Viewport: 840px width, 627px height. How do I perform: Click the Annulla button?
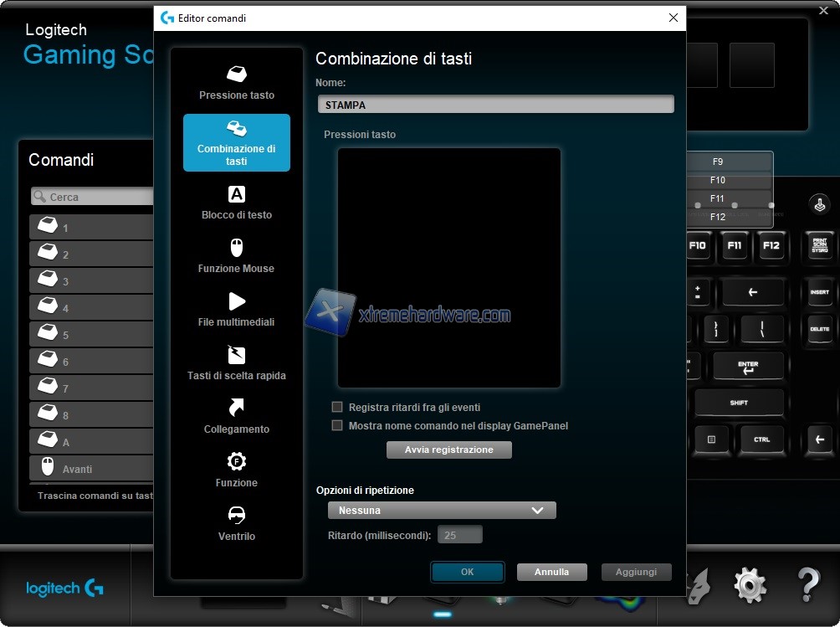[552, 573]
